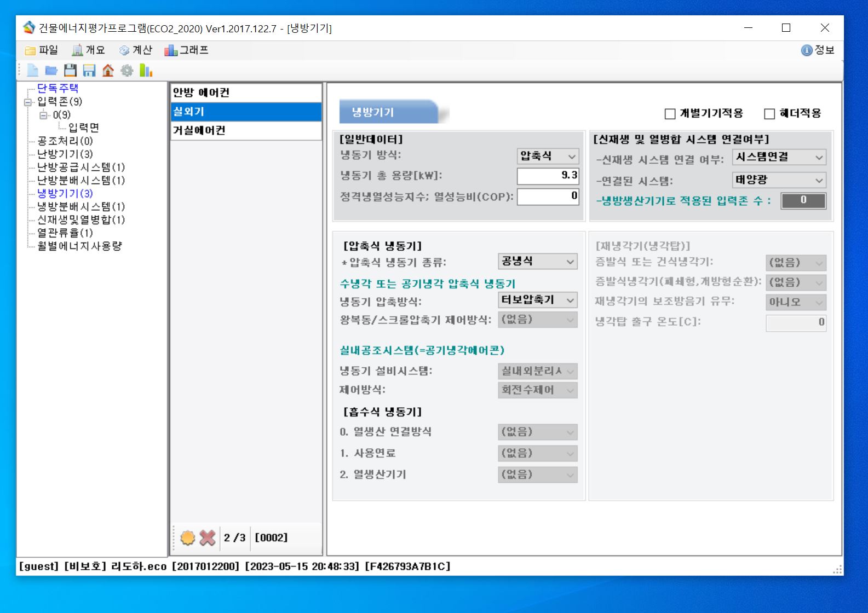Click the red X delete item icon
This screenshot has height=613, width=868.
click(208, 537)
